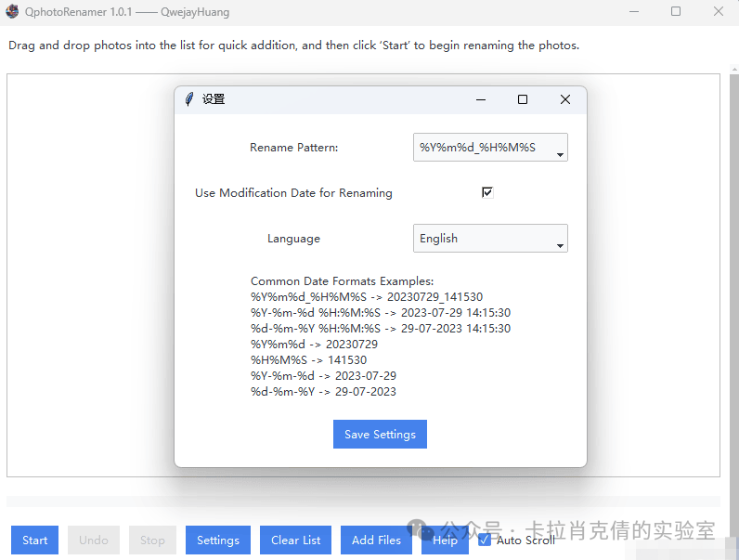The height and width of the screenshot is (560, 739).
Task: Click the feather icon in settings dialog
Action: click(189, 99)
